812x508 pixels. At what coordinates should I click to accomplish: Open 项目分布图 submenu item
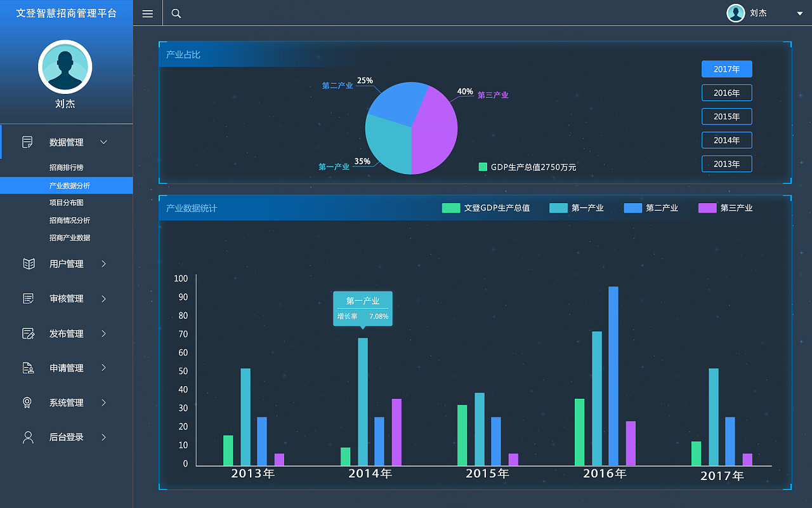pos(67,203)
